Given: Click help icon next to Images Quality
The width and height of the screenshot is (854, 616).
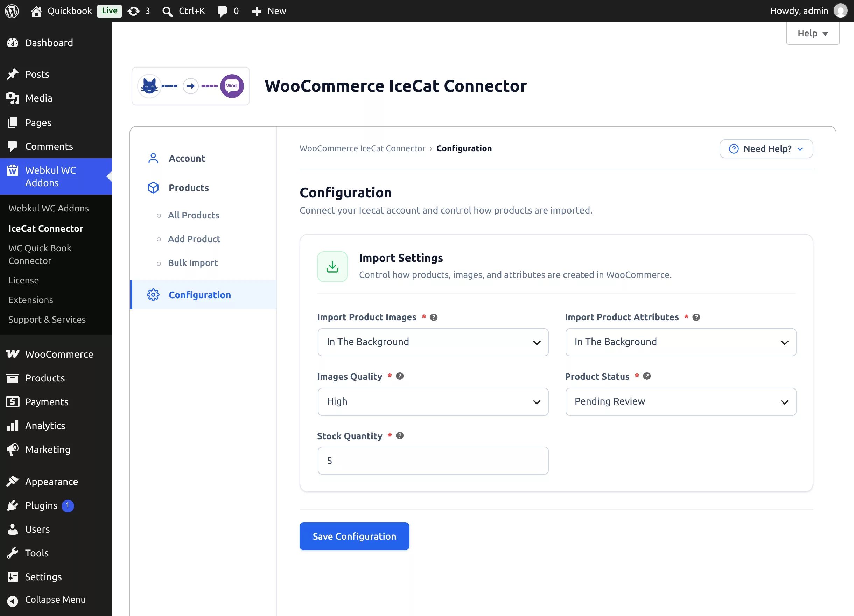Looking at the screenshot, I should (x=400, y=376).
